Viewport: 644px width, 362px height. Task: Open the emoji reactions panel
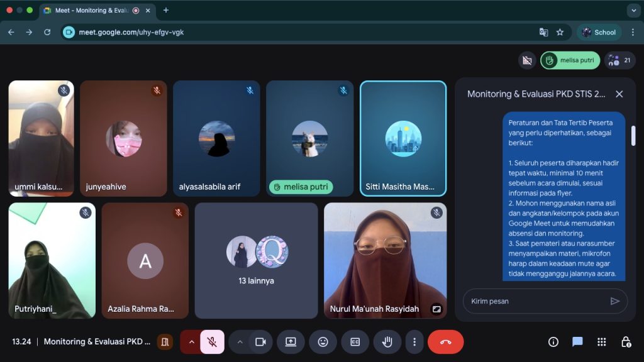(323, 342)
